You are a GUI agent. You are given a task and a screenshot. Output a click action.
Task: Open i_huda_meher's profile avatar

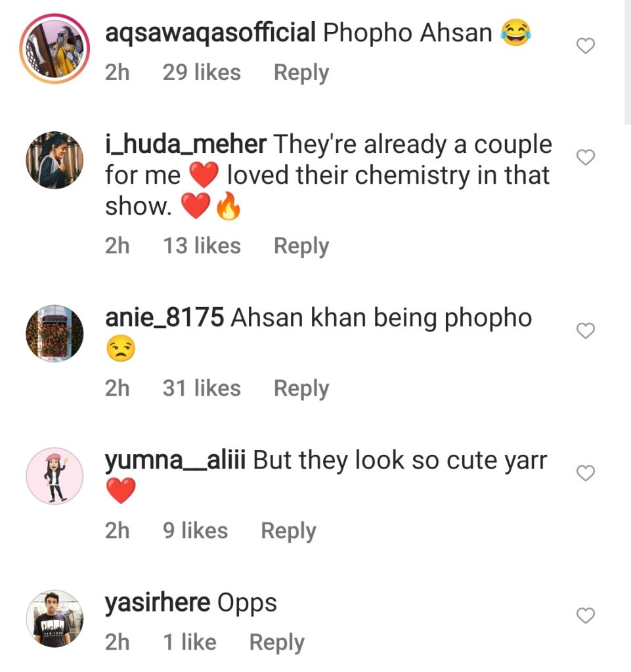[x=54, y=160]
